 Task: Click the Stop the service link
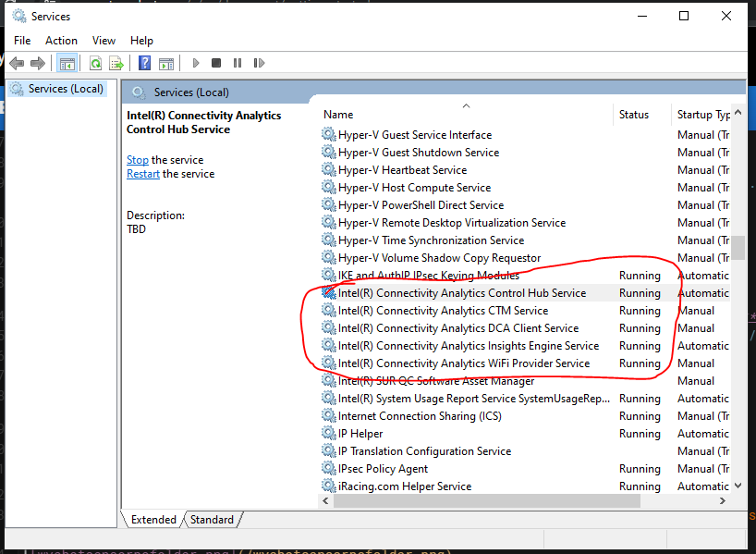click(137, 159)
